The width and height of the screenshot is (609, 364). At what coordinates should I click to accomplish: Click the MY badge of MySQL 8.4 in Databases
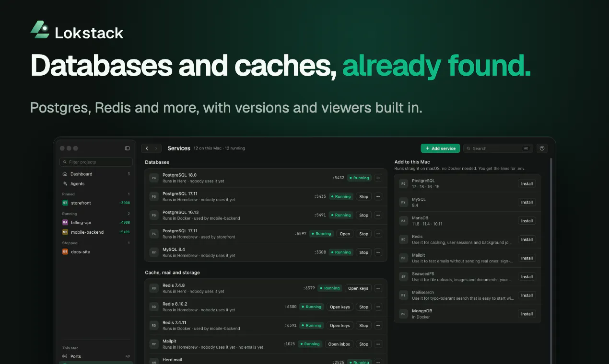[x=154, y=252]
